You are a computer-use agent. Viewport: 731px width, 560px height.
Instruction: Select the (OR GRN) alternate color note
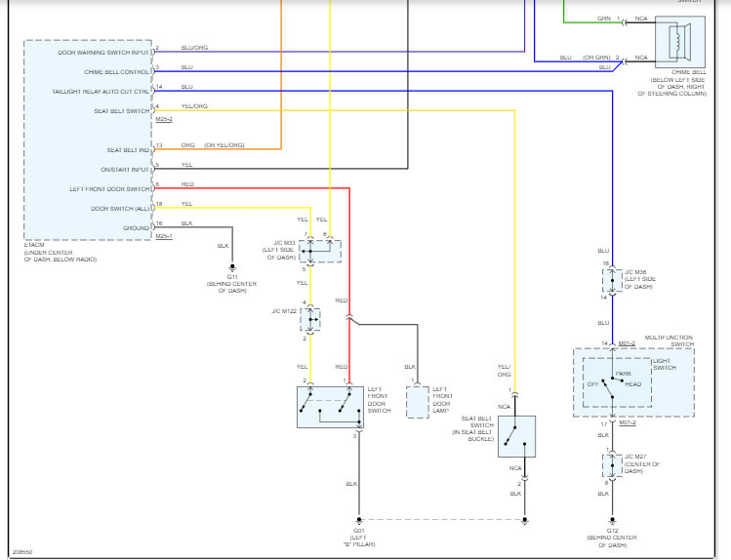pos(596,58)
